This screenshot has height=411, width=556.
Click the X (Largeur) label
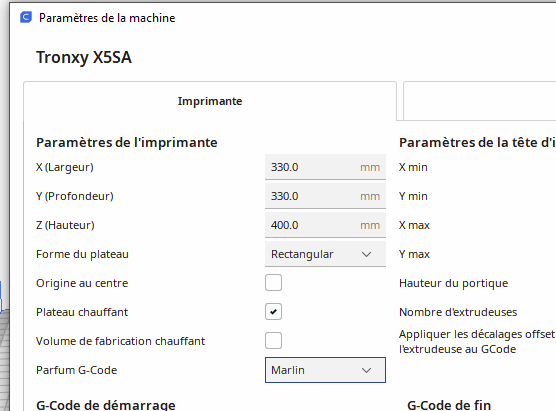tap(65, 167)
